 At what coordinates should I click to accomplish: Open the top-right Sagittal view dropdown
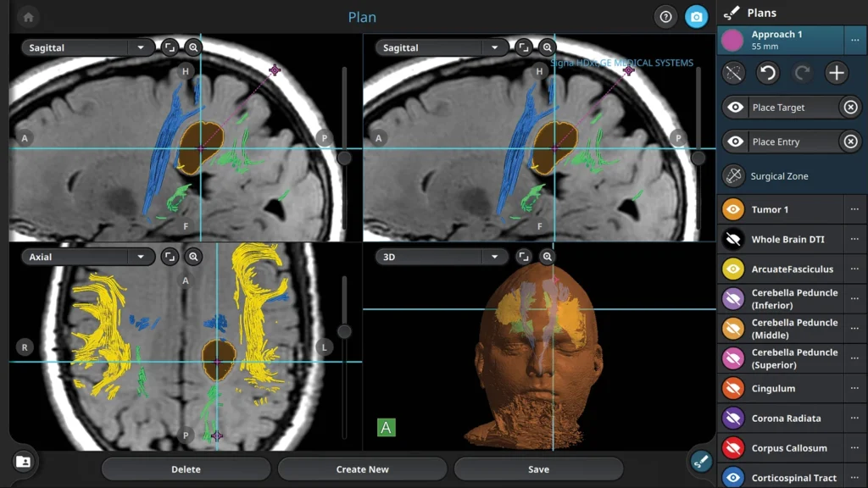point(442,47)
